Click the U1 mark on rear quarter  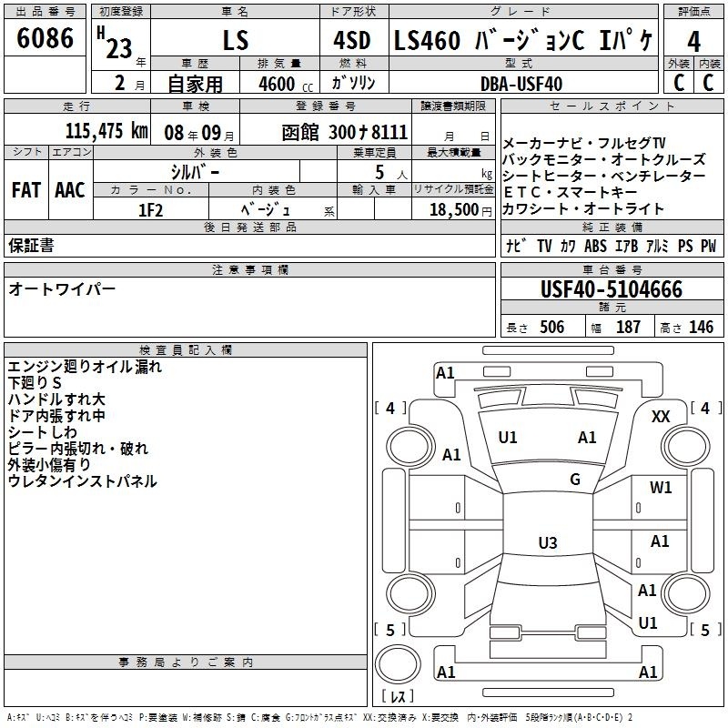coord(648,623)
